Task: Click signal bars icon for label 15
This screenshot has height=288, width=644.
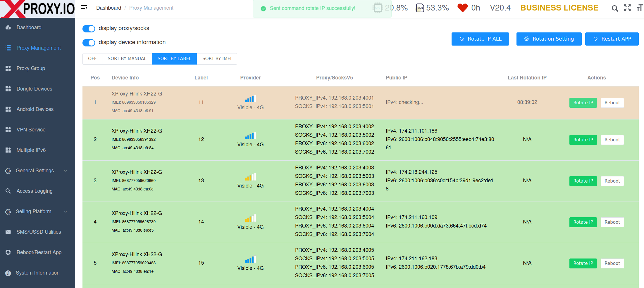Action: coord(250,259)
